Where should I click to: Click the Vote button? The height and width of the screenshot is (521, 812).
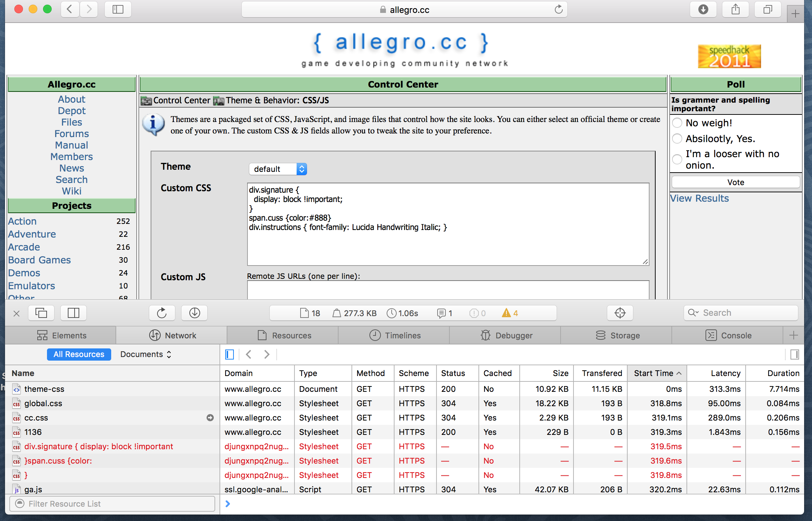point(735,182)
